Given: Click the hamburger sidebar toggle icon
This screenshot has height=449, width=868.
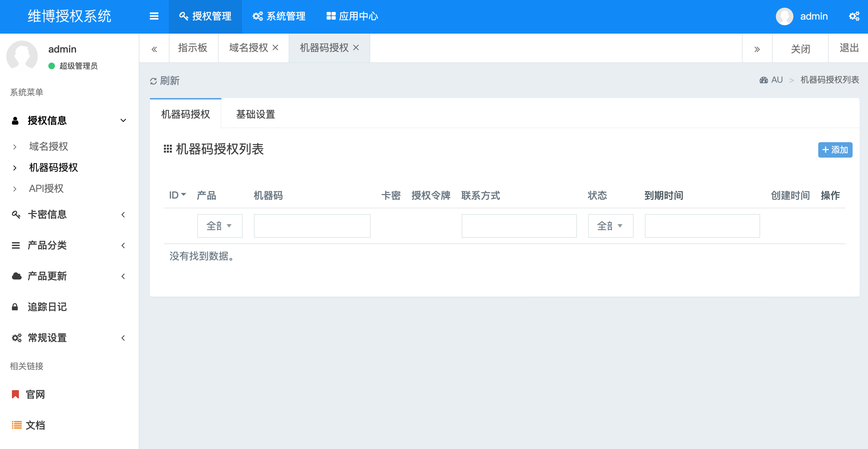Looking at the screenshot, I should coord(154,16).
